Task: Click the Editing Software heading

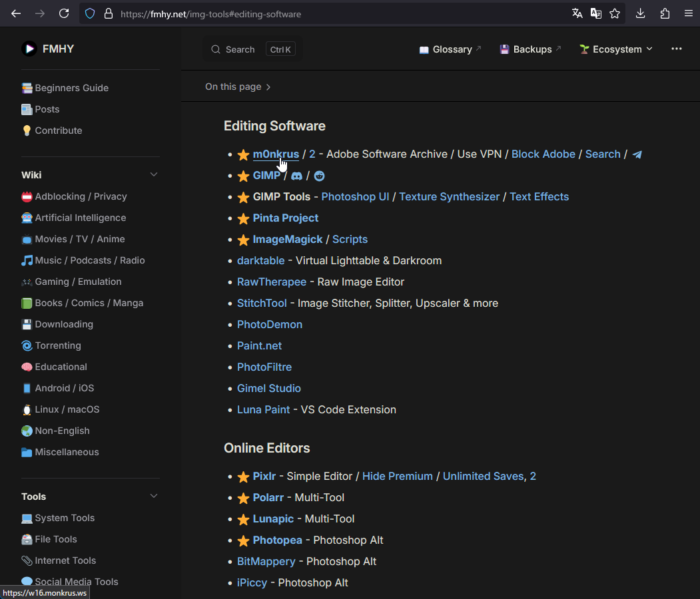Action: click(274, 126)
